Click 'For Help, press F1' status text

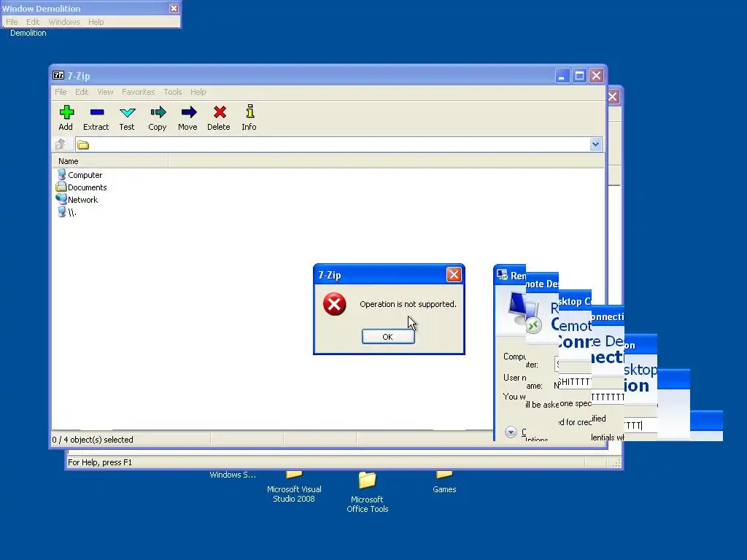(x=99, y=462)
